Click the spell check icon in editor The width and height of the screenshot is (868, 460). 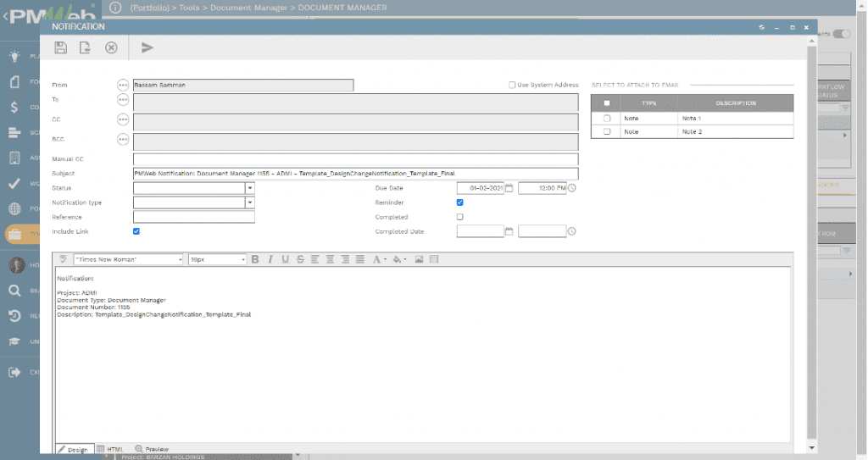tap(63, 259)
